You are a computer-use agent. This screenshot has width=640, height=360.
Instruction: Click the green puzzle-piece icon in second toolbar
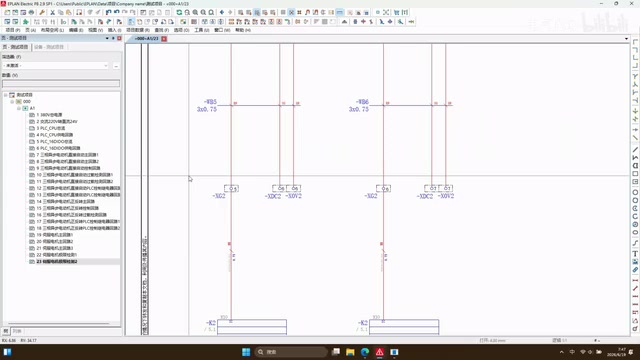(25, 22)
